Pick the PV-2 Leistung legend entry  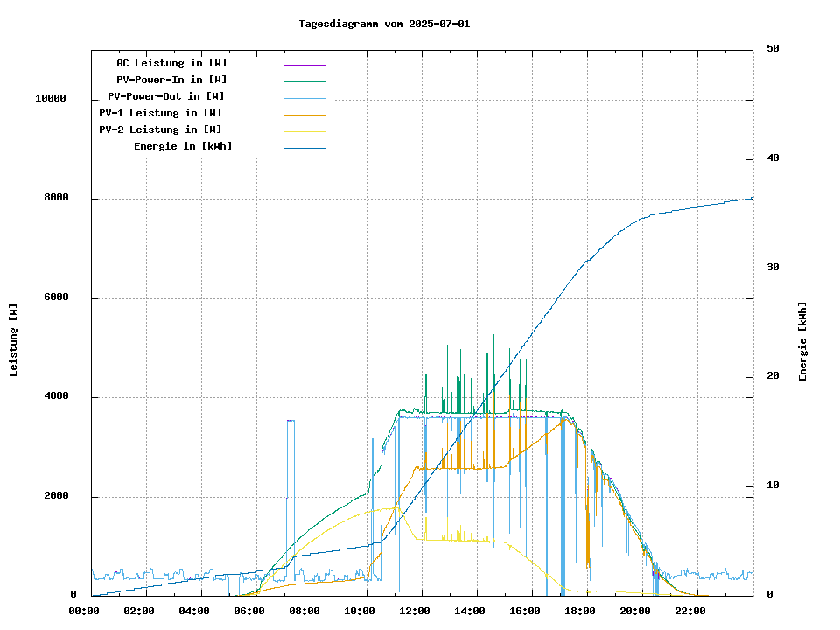point(160,129)
